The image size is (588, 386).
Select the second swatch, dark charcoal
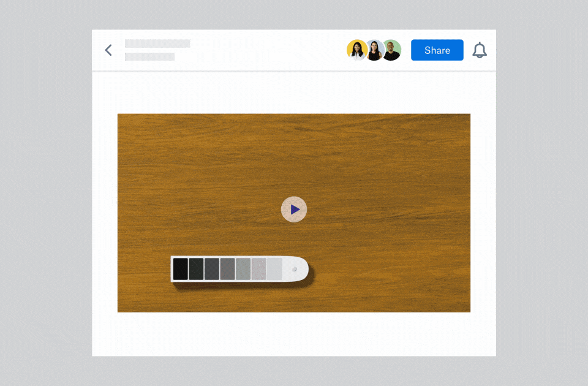pyautogui.click(x=196, y=269)
